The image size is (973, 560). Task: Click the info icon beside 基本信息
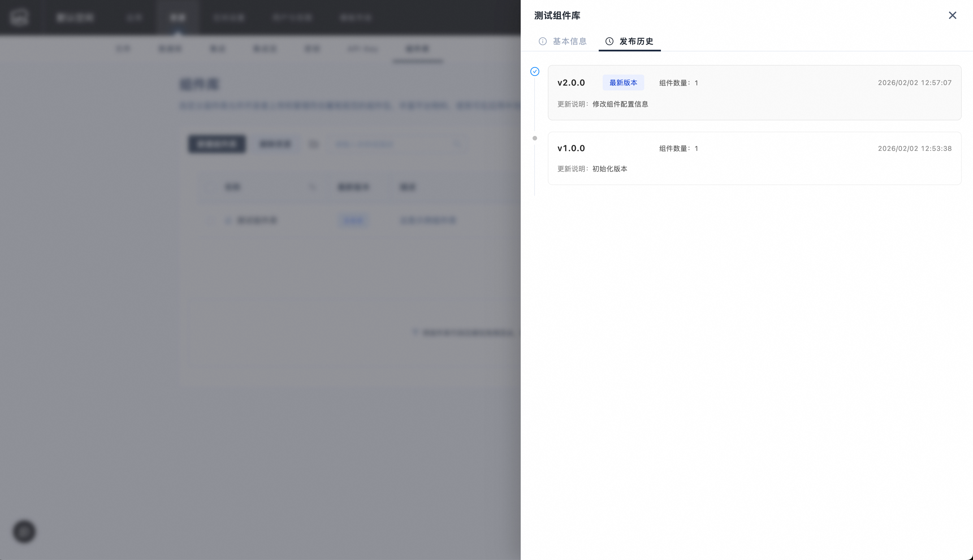click(542, 41)
